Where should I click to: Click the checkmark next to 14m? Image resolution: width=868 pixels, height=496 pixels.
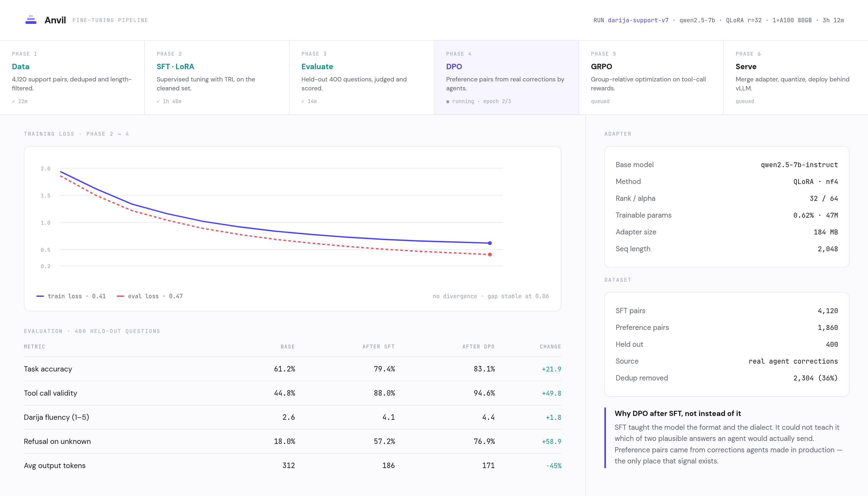303,101
